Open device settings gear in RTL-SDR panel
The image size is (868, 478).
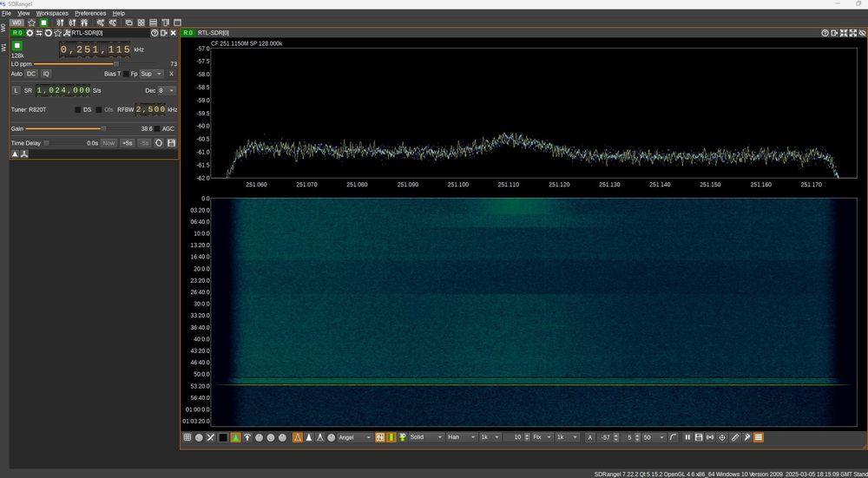point(30,33)
